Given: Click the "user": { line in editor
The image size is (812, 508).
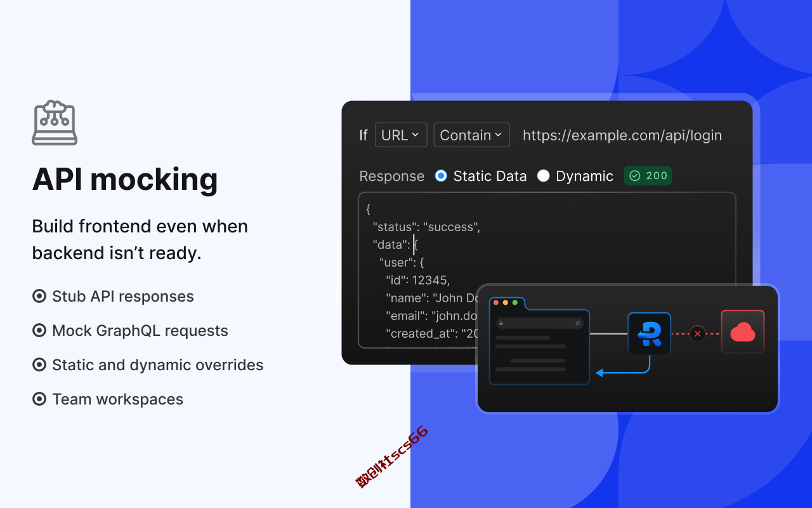Looking at the screenshot, I should click(402, 262).
